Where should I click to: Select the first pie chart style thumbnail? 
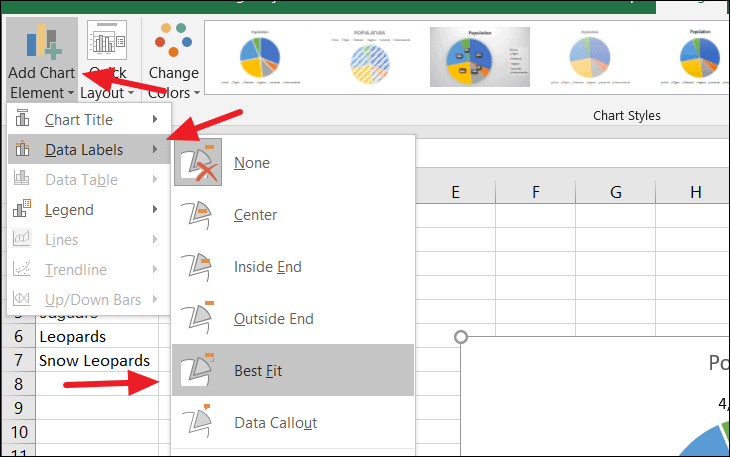[260, 57]
